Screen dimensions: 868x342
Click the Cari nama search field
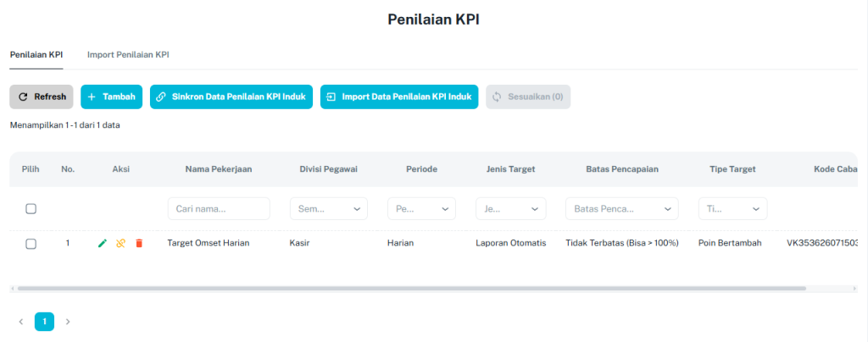coord(219,209)
